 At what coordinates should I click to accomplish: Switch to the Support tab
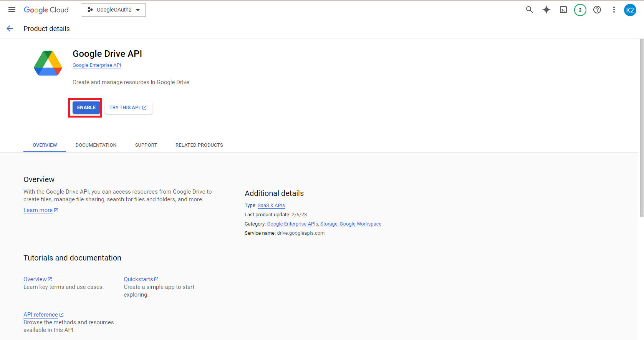click(x=146, y=145)
